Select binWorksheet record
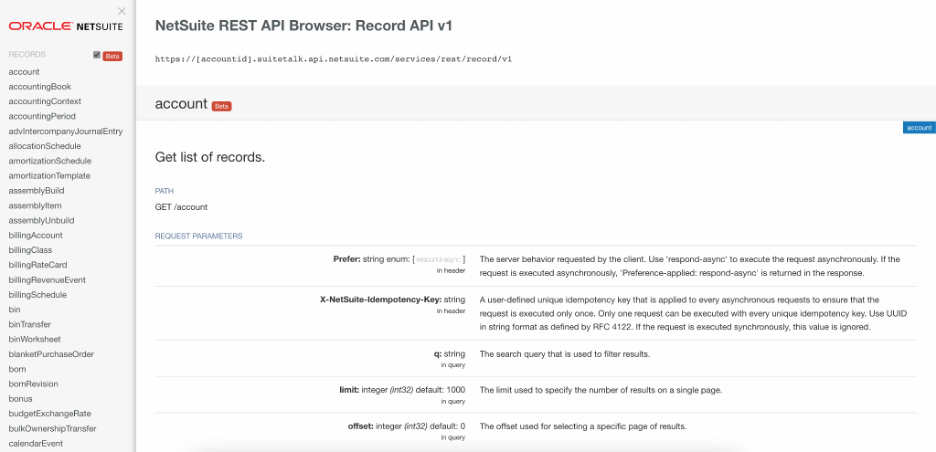This screenshot has width=936, height=452. pyautogui.click(x=35, y=339)
